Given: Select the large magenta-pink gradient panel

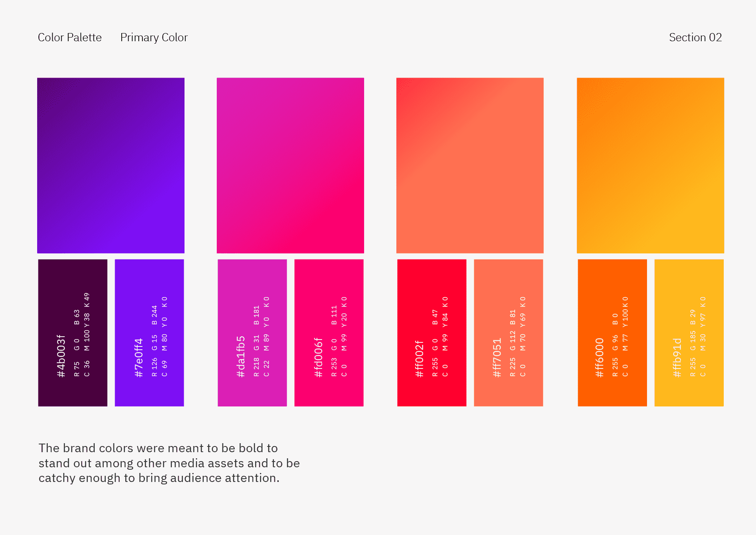Looking at the screenshot, I should pyautogui.click(x=290, y=165).
